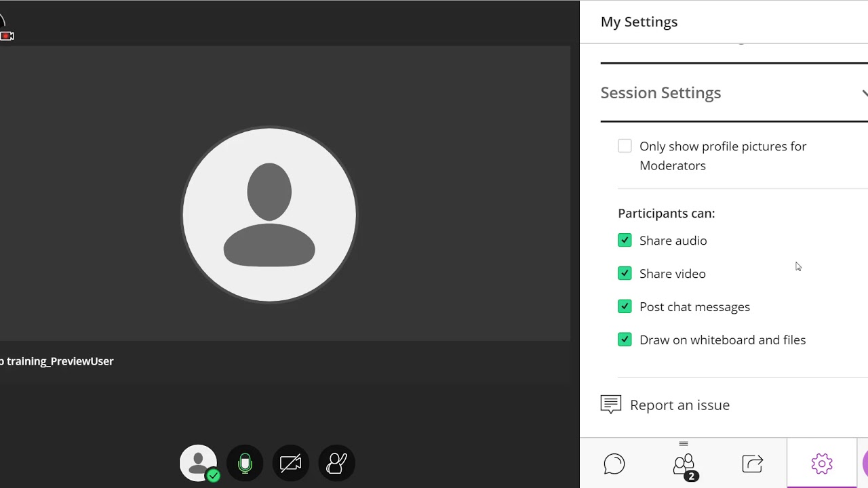
Task: Click the large profile picture placeholder
Action: click(x=269, y=215)
